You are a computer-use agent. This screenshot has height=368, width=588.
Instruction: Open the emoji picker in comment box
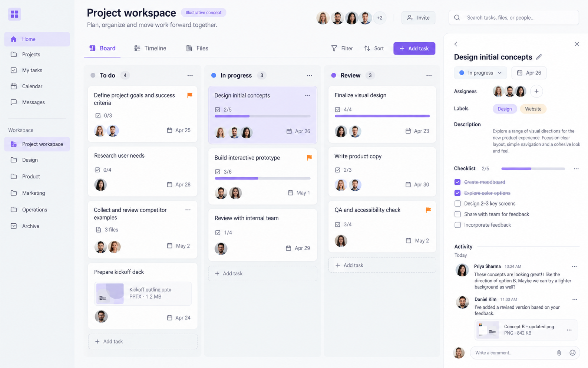coord(572,353)
